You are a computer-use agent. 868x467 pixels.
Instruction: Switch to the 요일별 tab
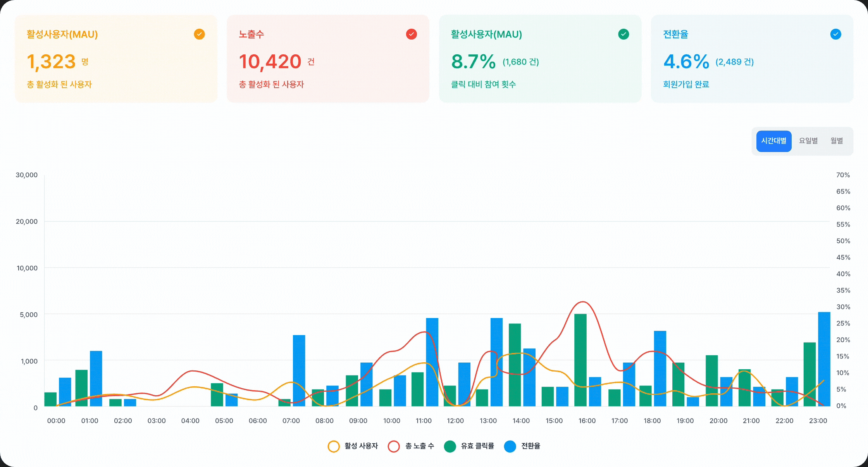(x=808, y=141)
